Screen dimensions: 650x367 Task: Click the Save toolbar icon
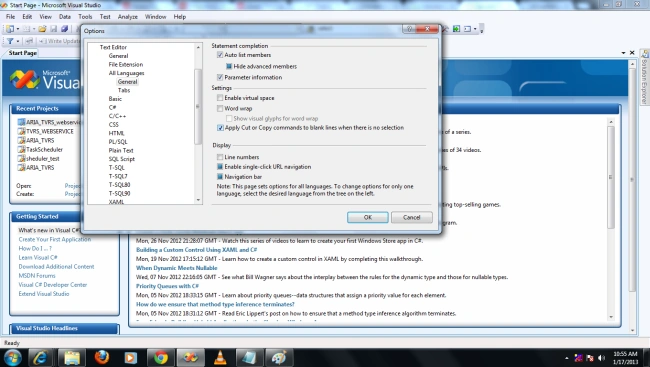pos(53,29)
